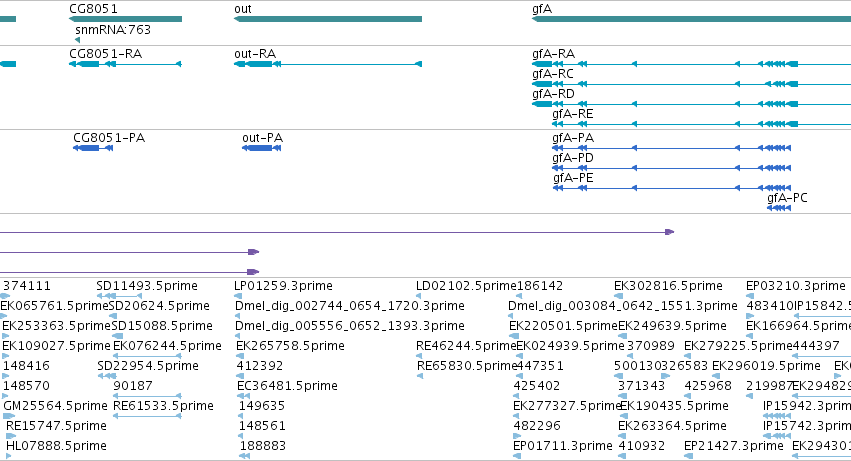Open EST EK263364.5prime
This screenshot has width=851, height=461.
(x=672, y=426)
